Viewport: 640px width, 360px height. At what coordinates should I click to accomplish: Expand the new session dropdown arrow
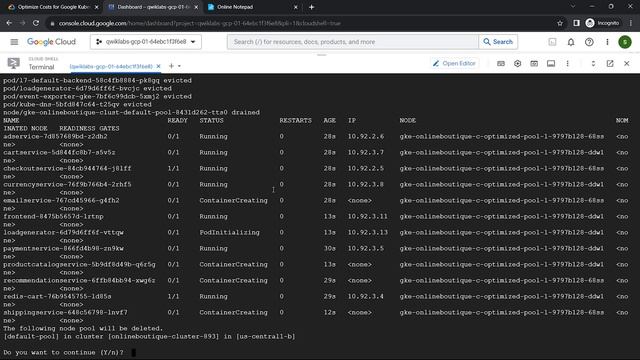click(x=179, y=66)
